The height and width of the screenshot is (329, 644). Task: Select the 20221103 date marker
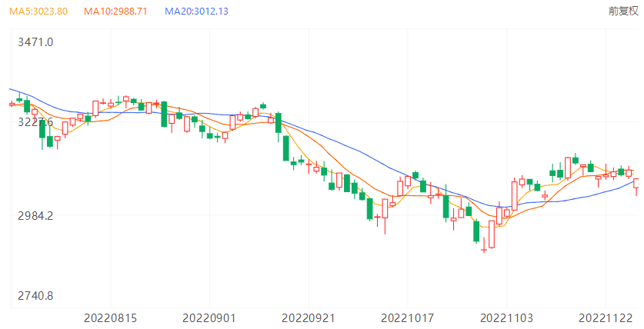point(506,317)
